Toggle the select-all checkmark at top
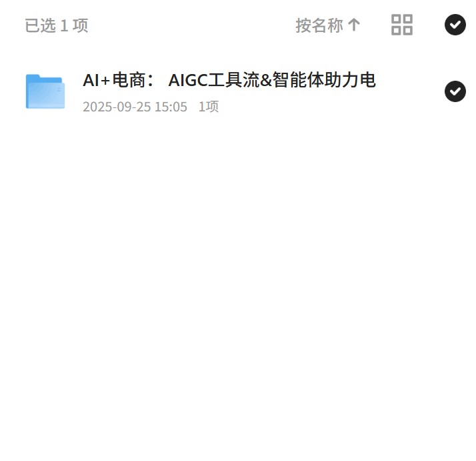Screen dimensions: 476x461 (x=455, y=25)
